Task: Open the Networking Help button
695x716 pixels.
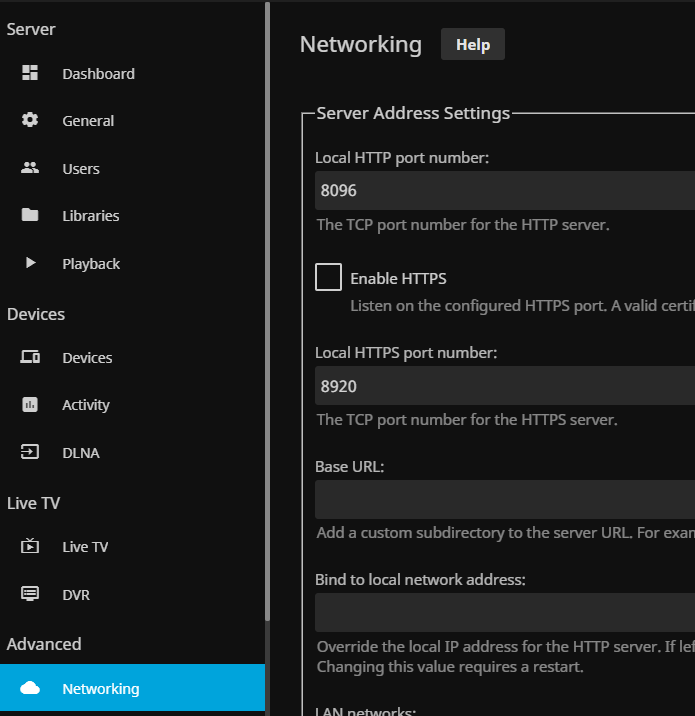Action: (x=473, y=45)
